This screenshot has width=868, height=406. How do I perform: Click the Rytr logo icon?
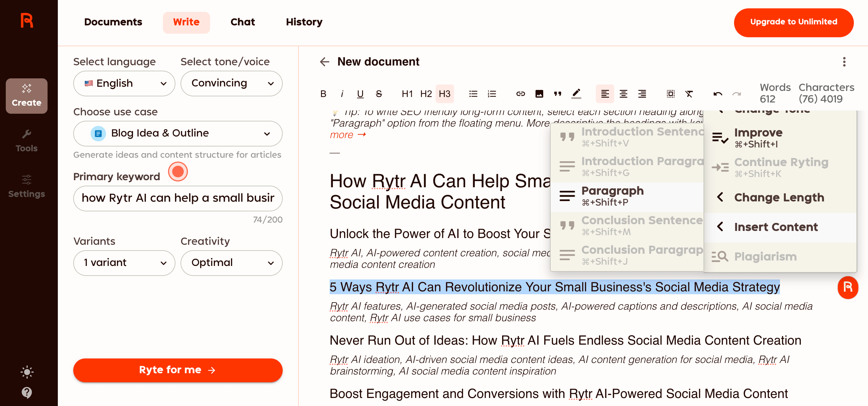coord(27,21)
